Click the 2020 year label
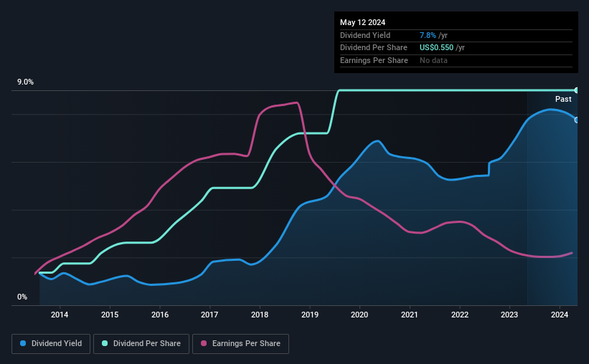This screenshot has height=364, width=589. [359, 315]
